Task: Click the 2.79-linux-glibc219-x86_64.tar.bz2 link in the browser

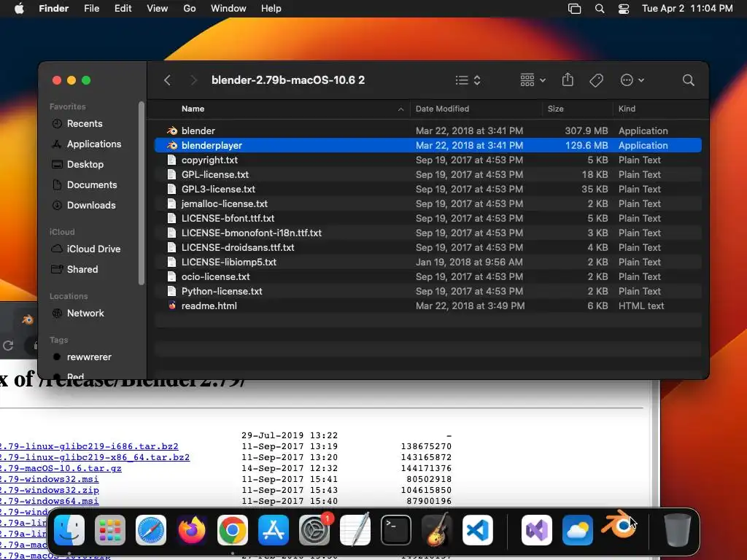Action: pyautogui.click(x=95, y=457)
